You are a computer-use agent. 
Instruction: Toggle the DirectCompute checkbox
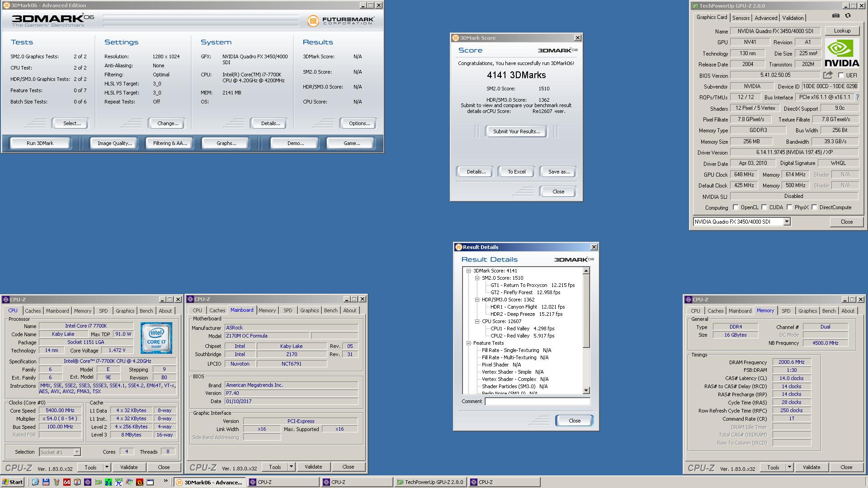click(x=814, y=207)
